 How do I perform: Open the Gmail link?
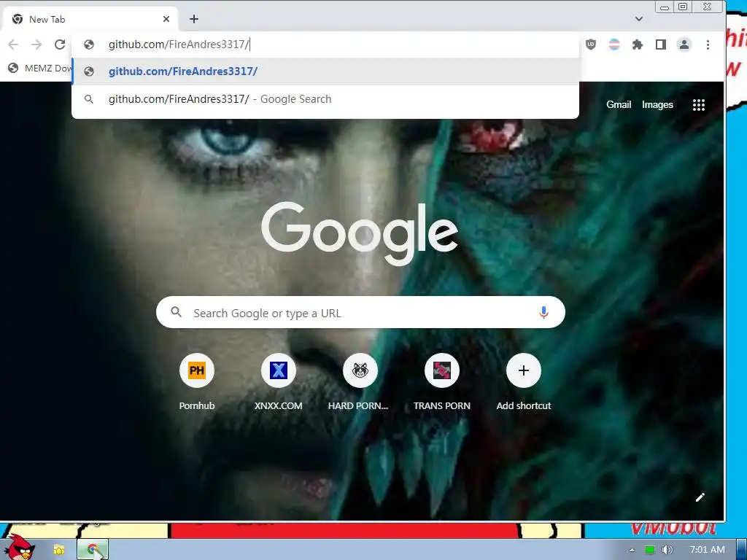click(619, 104)
